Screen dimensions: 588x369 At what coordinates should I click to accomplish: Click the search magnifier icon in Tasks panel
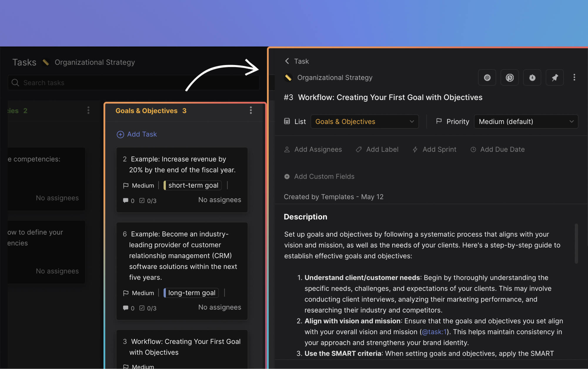tap(15, 83)
